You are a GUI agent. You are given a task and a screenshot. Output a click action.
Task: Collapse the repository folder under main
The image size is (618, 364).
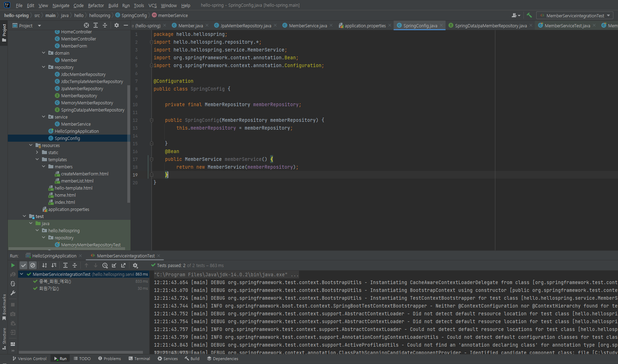point(44,67)
